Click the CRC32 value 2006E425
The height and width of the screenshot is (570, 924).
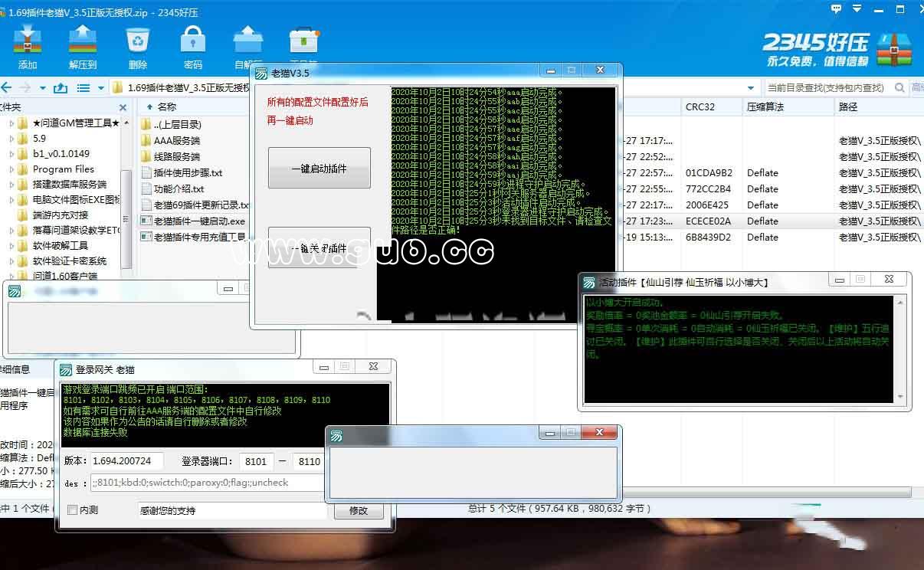pyautogui.click(x=709, y=205)
